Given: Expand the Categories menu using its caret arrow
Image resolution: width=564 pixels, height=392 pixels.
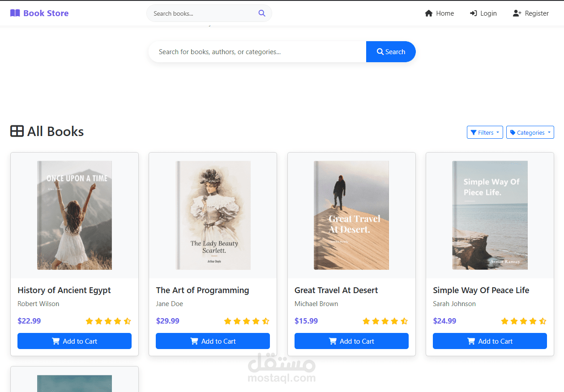Looking at the screenshot, I should pos(549,132).
